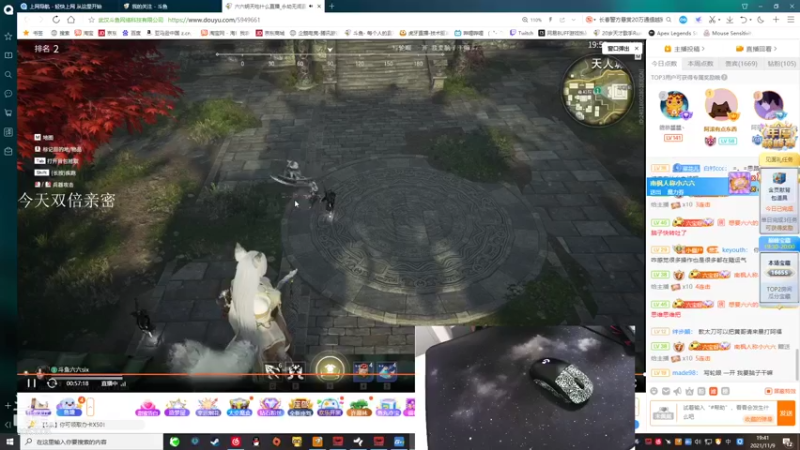Select the blue item slot in game hotbar
Screen dimensions: 800x450
pos(387,371)
